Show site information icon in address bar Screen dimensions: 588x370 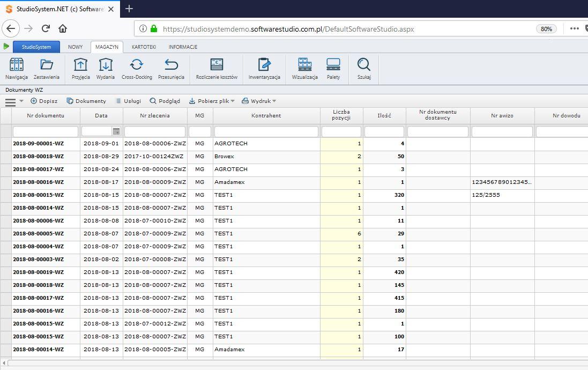coord(143,28)
